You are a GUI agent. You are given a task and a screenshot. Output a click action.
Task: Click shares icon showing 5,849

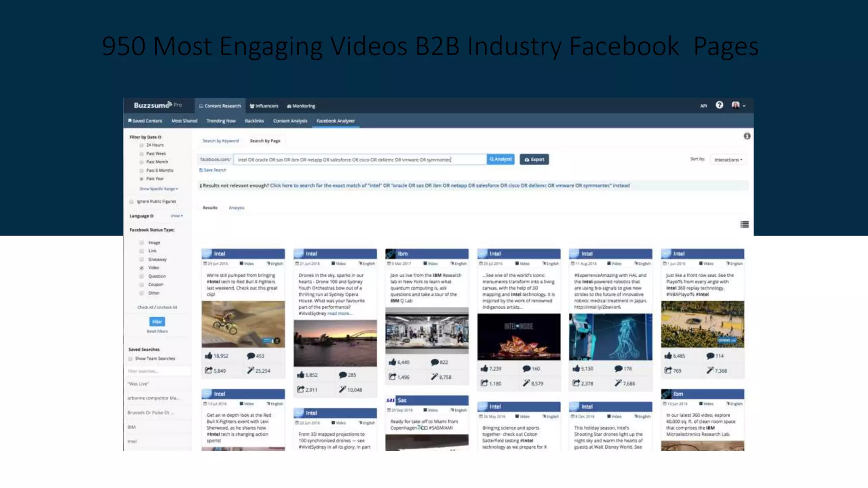click(x=209, y=370)
